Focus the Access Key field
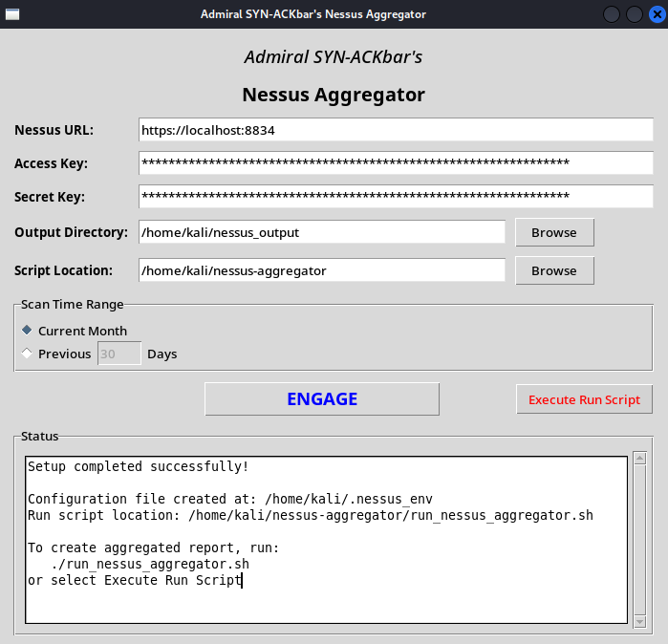The image size is (668, 644). click(x=396, y=163)
